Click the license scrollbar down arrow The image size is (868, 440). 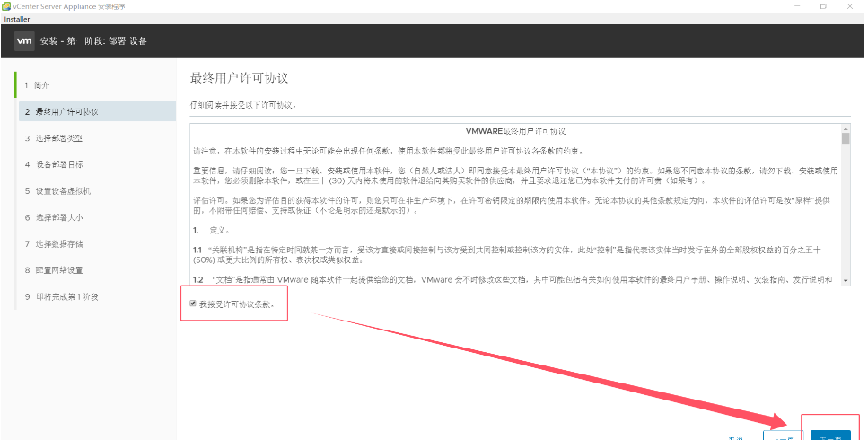click(x=846, y=281)
